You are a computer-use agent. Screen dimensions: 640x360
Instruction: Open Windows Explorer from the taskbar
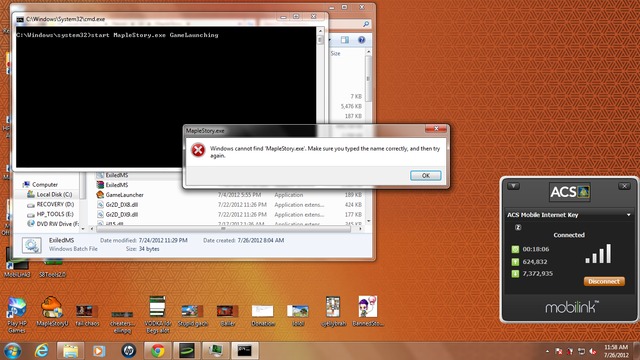pos(70,351)
